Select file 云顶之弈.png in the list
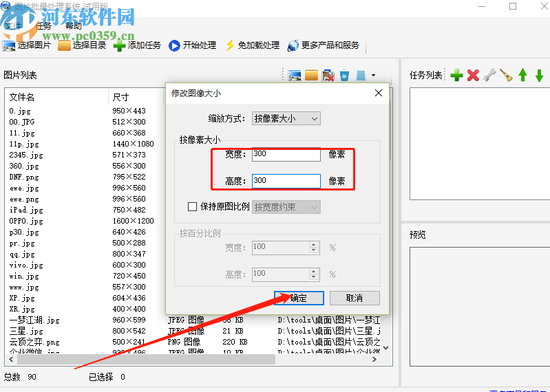The width and height of the screenshot is (550, 392). coord(34,342)
